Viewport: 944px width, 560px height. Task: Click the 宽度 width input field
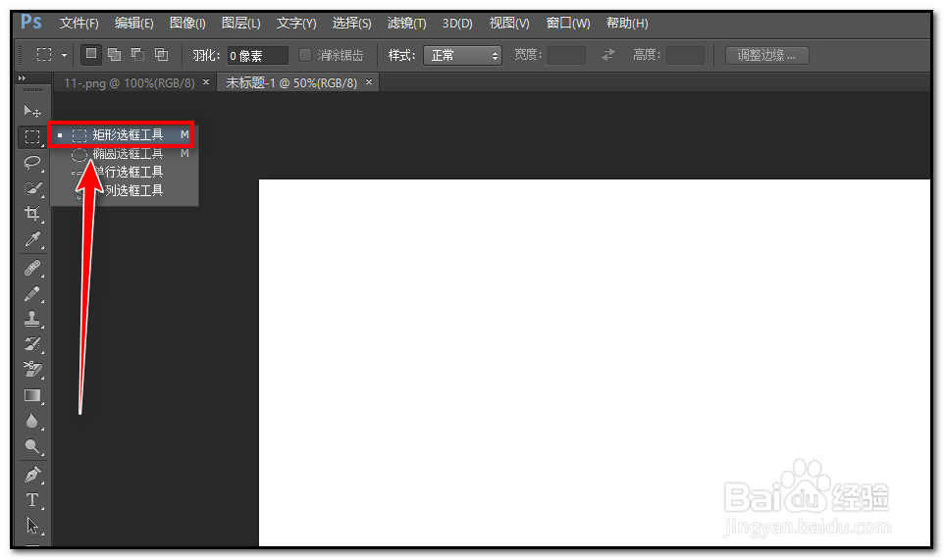coord(566,55)
